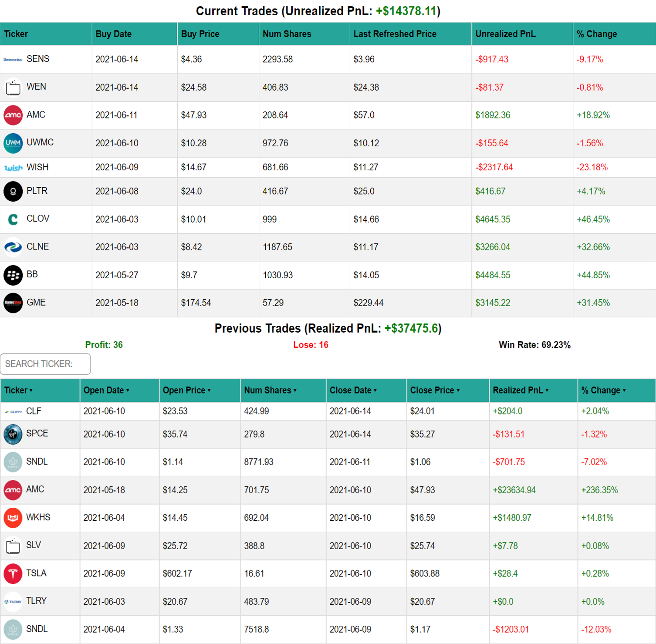Screen dimensions: 656x644
Task: Click the UWM logo beside UWMC
Action: [13, 143]
